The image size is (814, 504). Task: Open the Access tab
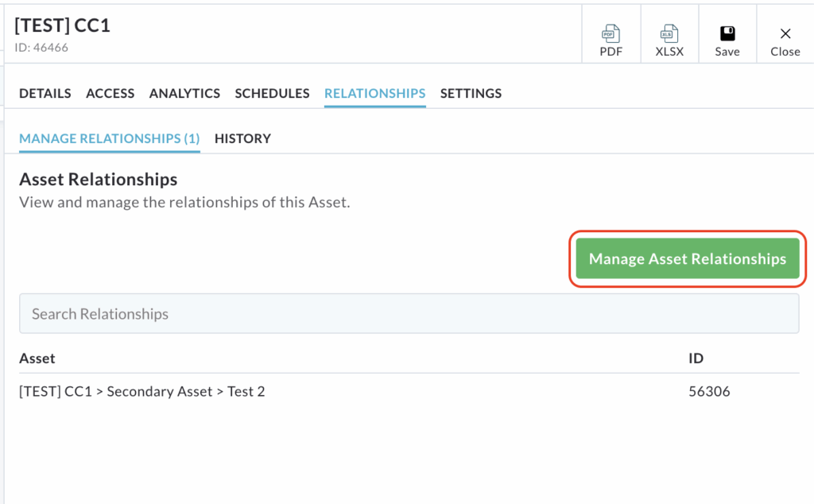(110, 93)
